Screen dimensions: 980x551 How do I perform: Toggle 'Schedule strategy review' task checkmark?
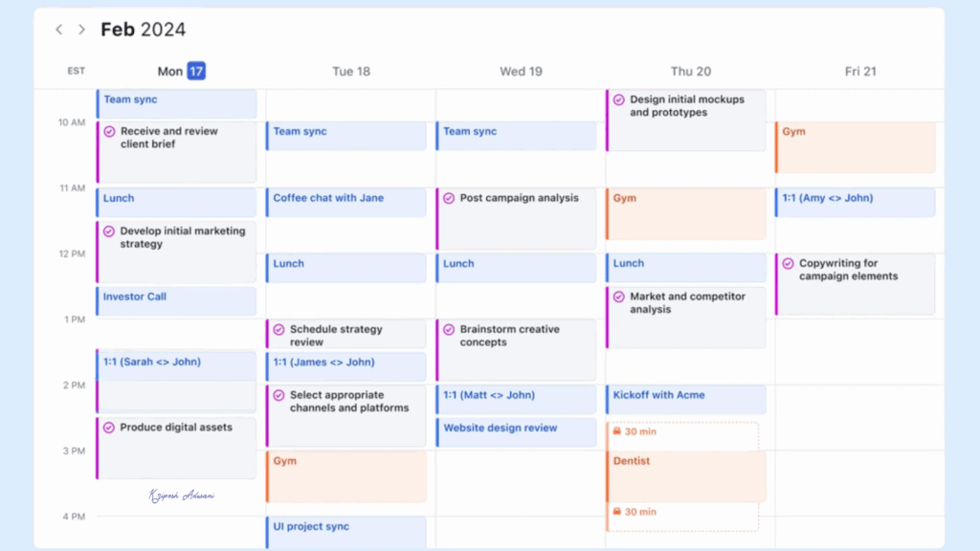[278, 329]
